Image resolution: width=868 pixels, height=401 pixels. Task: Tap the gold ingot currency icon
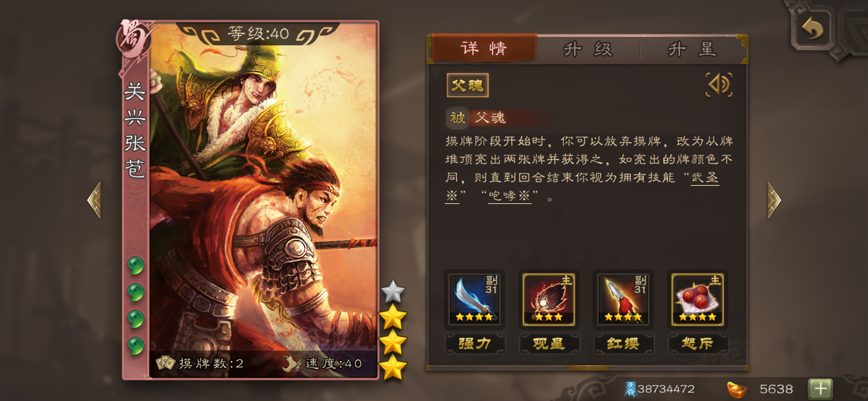coord(737,389)
